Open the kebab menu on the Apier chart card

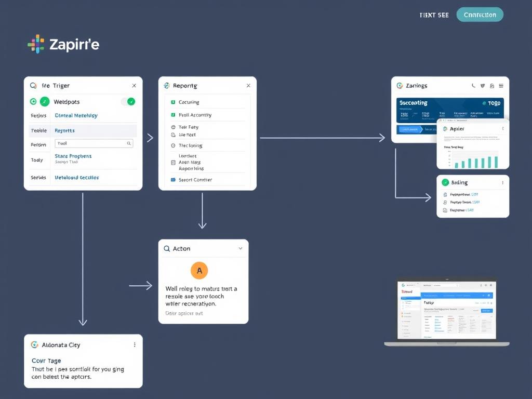tap(503, 128)
